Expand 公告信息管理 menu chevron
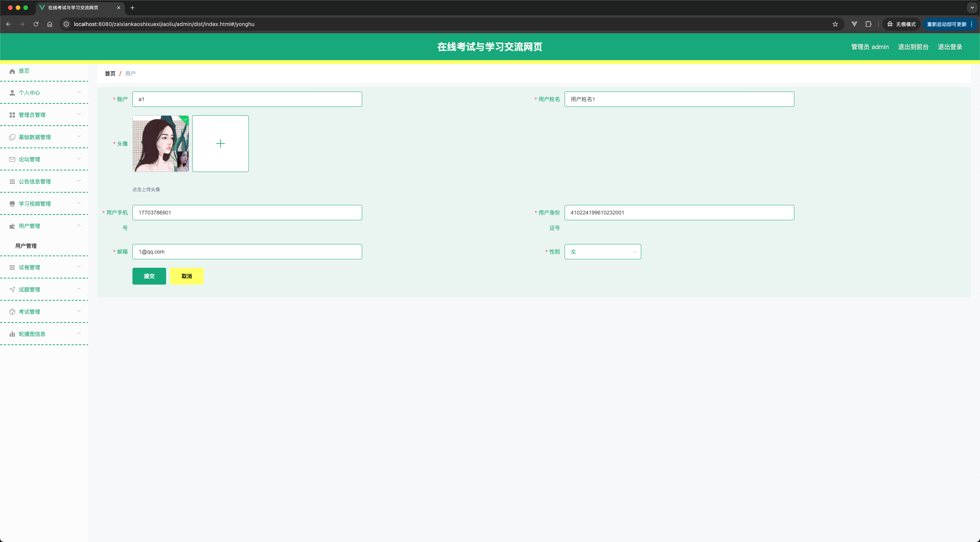The width and height of the screenshot is (980, 542). (79, 181)
